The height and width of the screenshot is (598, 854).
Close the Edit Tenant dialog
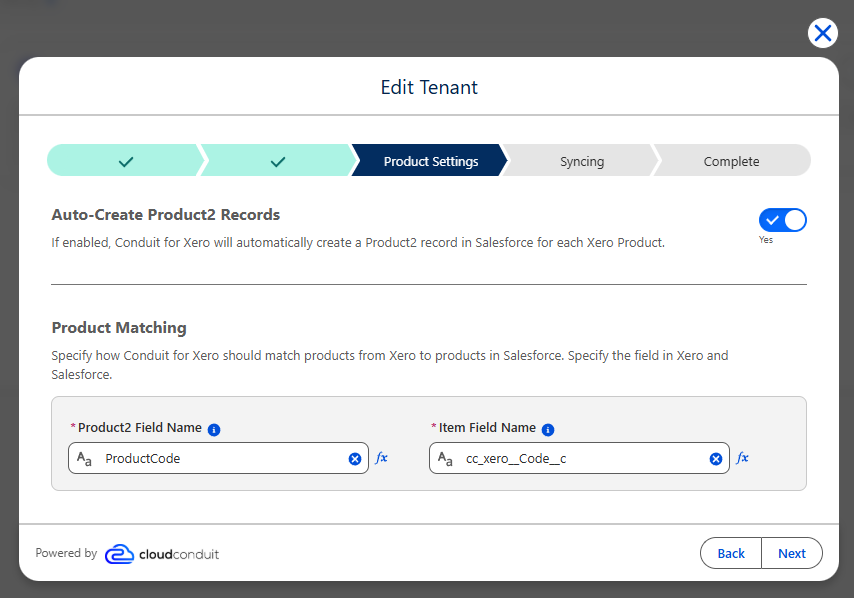coord(822,33)
